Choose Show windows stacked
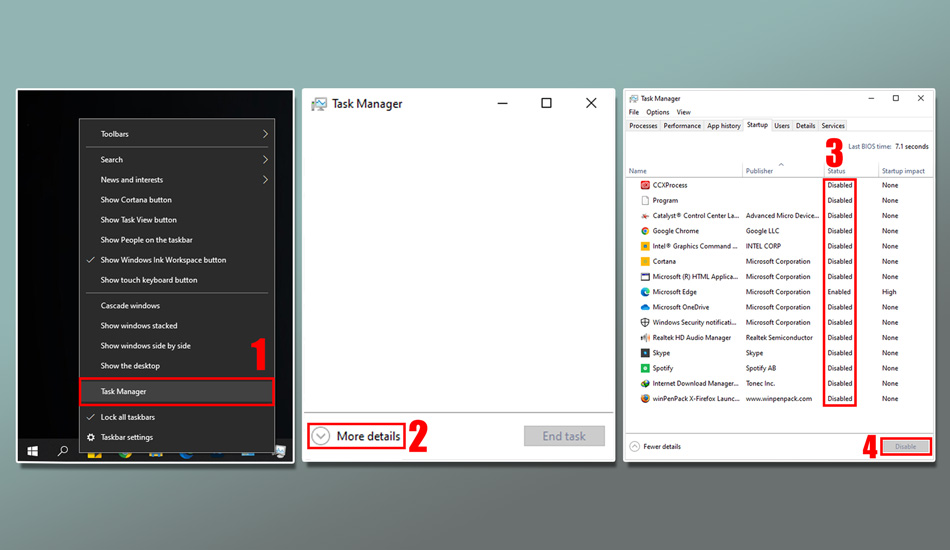Viewport: 950px width, 550px height. (139, 325)
